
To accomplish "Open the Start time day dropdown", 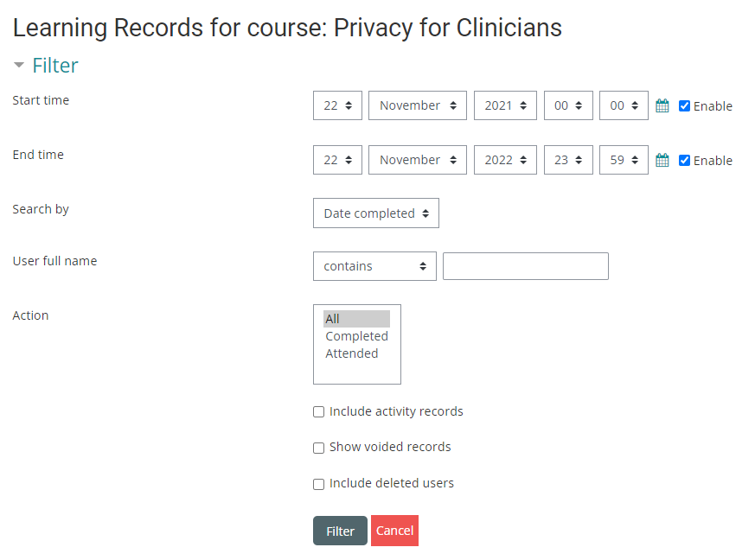I will tap(337, 105).
